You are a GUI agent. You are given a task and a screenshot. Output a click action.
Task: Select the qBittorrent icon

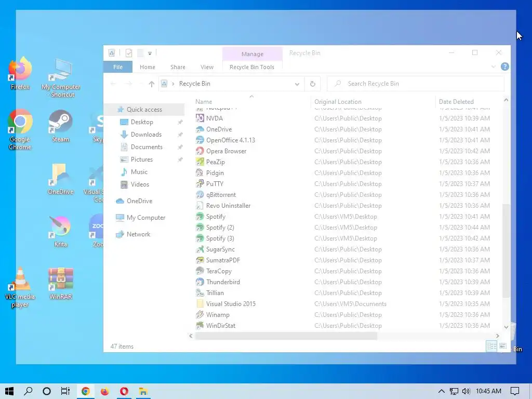pyautogui.click(x=200, y=195)
